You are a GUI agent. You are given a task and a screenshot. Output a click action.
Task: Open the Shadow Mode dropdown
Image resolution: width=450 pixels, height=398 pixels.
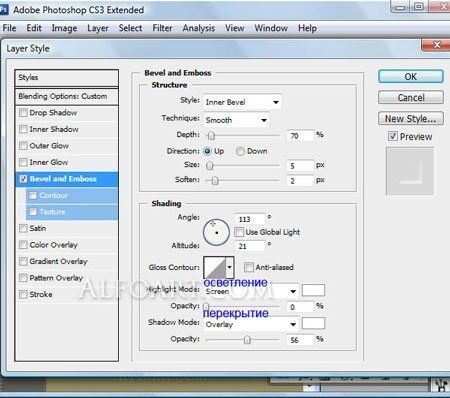coord(250,324)
